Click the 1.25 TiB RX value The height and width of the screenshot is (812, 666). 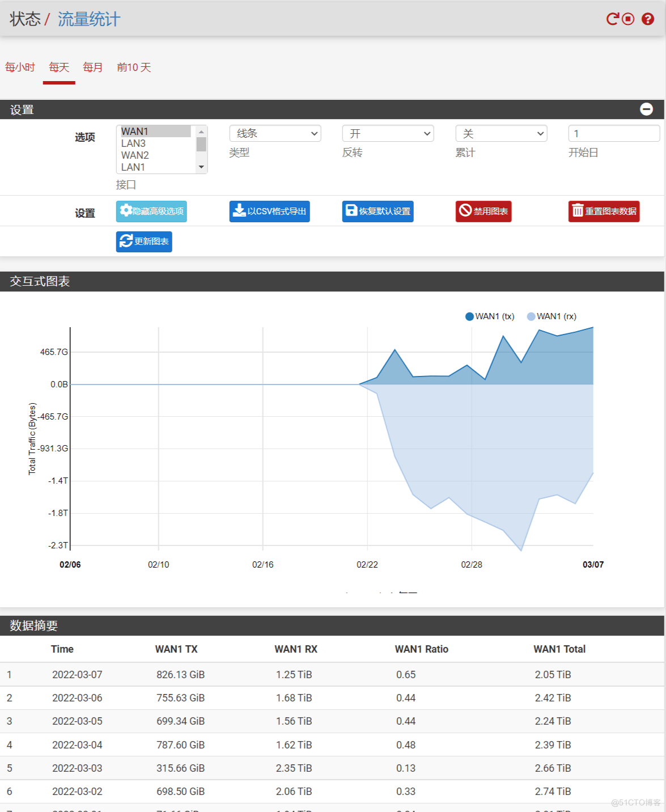[x=294, y=675]
